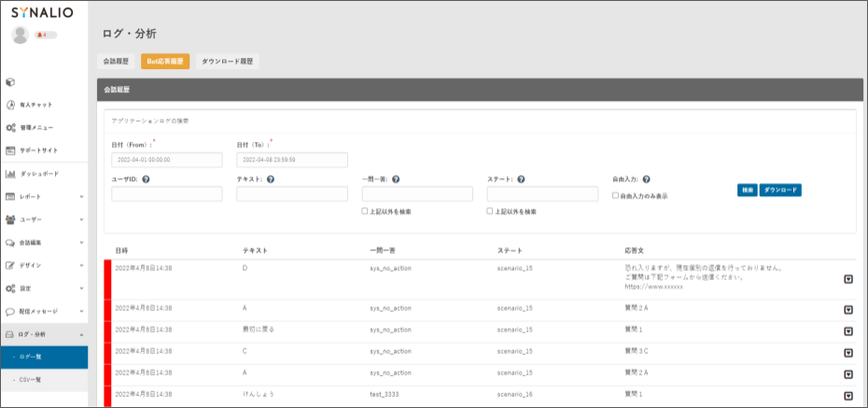Click the 検索 search button
Screen dimensions: 868x408
click(x=747, y=190)
